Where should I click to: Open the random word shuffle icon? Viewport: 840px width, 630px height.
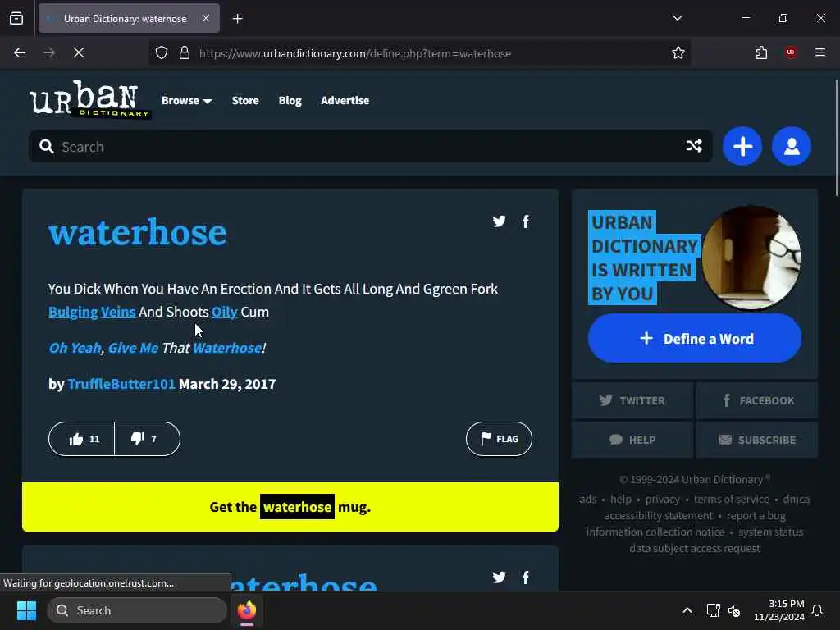pos(694,146)
